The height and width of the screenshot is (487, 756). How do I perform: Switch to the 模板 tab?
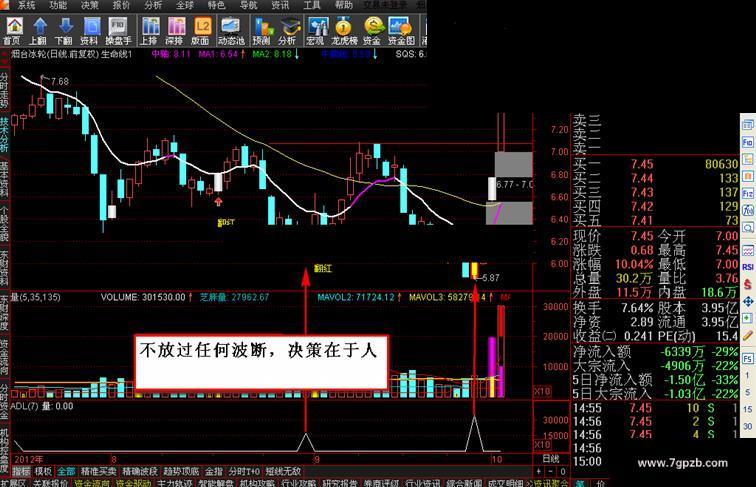point(43,471)
